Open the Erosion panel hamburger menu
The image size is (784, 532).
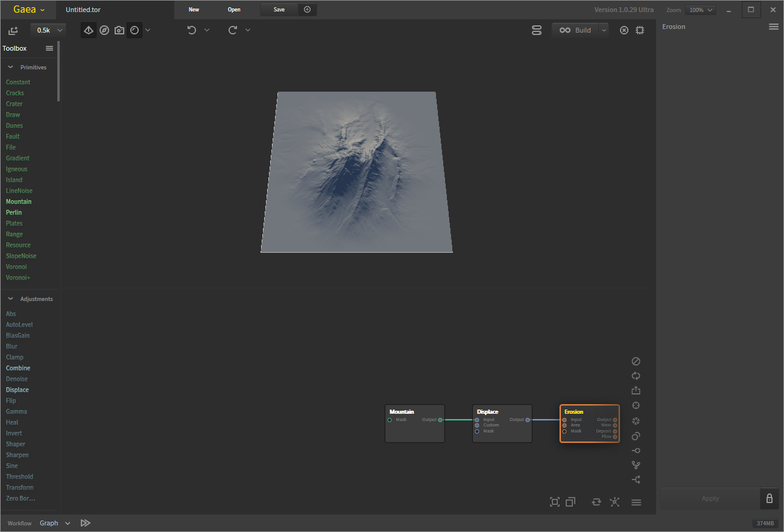pos(774,27)
